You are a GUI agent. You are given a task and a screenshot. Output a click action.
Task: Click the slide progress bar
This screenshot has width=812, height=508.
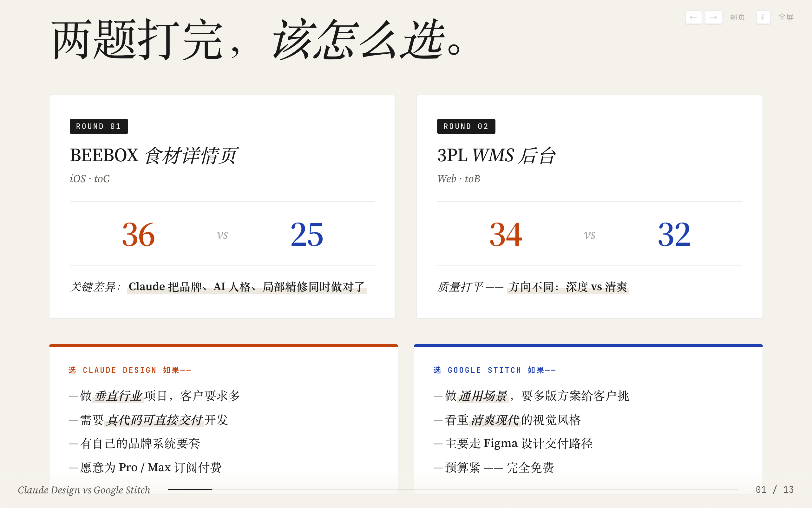point(453,490)
